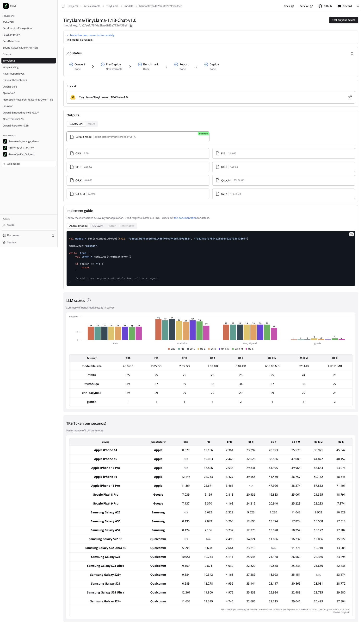Copy the model key to clipboard

tap(131, 26)
